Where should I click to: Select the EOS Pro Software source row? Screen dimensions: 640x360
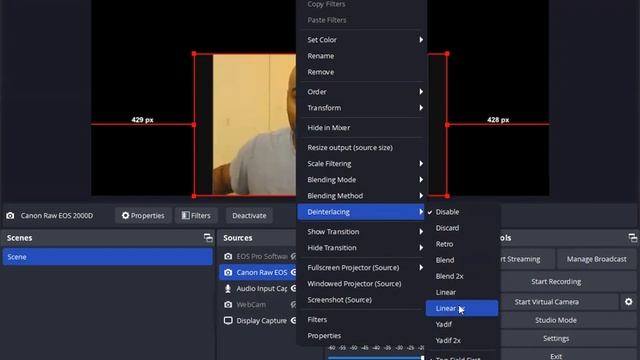258,256
